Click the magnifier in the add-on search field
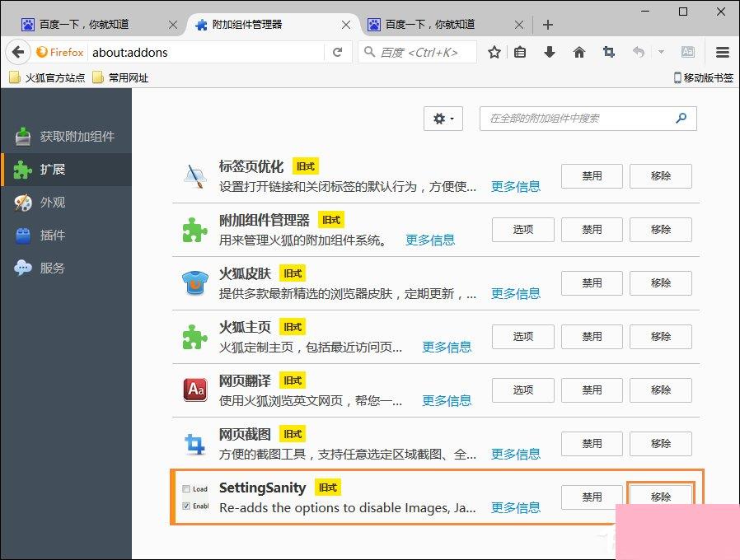Image resolution: width=740 pixels, height=560 pixels. click(681, 118)
